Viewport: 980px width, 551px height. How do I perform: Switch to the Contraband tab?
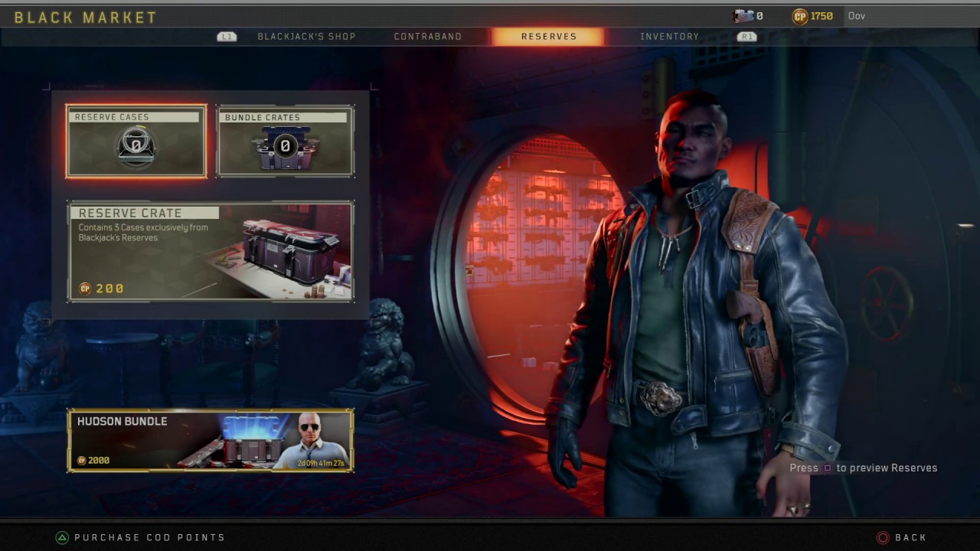tap(427, 36)
